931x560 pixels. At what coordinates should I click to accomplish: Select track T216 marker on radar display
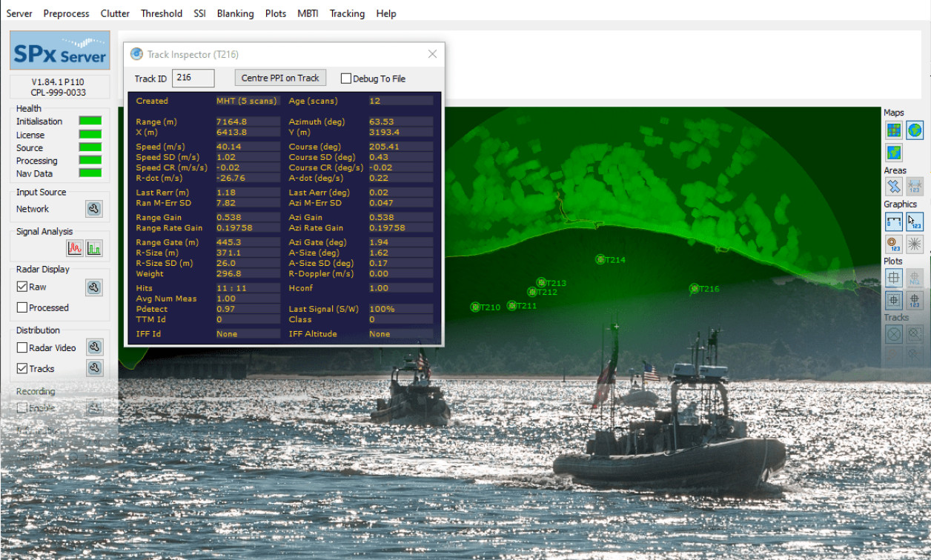click(695, 289)
